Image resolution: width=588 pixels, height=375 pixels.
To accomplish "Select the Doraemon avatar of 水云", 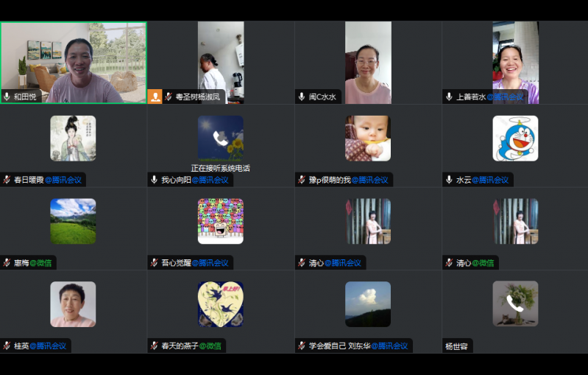I will 515,138.
